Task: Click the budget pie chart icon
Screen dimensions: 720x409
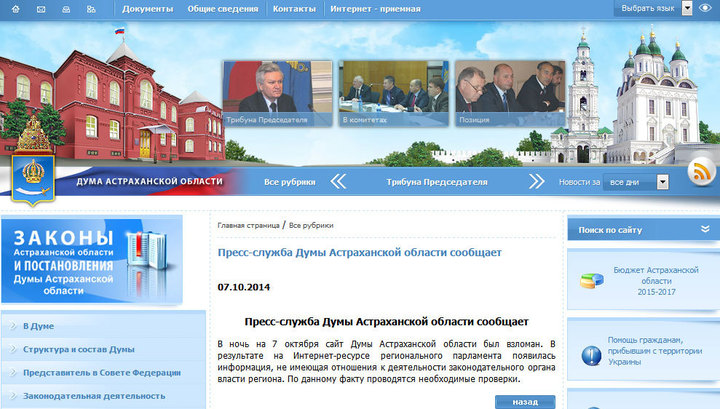Action: pos(591,280)
